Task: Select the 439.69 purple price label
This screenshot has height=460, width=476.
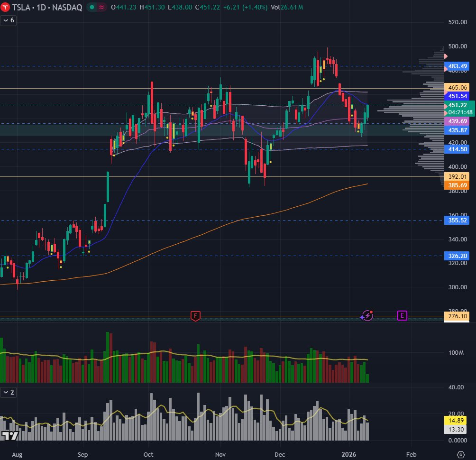Action: [457, 121]
